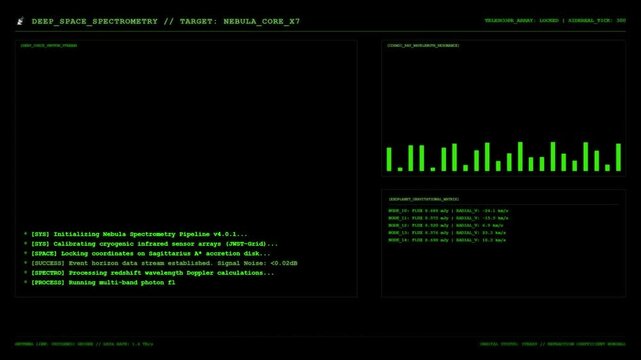
Task: Click the NODE_13 row in gravitational matrix
Action: coord(447,233)
